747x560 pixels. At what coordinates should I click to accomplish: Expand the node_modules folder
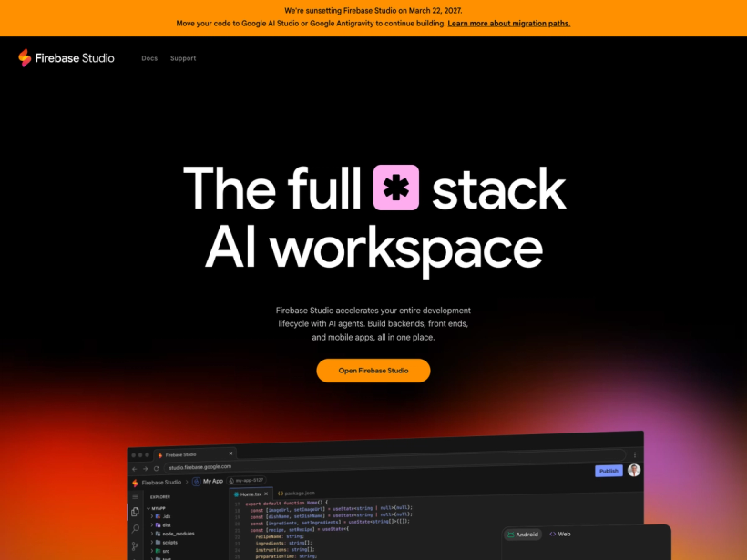click(173, 534)
